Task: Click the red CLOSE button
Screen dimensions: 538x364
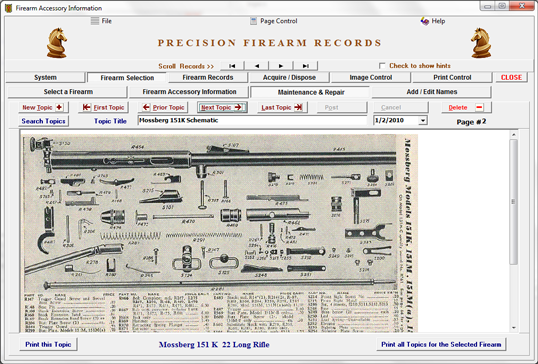Action: coord(511,78)
